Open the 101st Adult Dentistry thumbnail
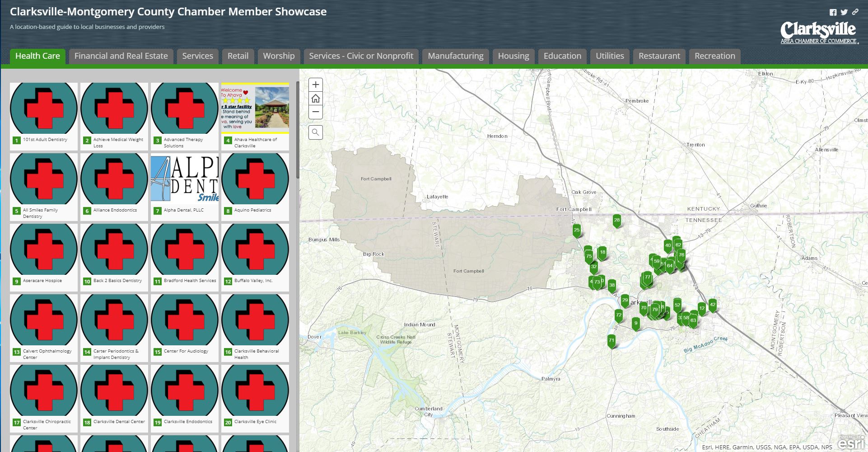The width and height of the screenshot is (868, 452). click(44, 108)
